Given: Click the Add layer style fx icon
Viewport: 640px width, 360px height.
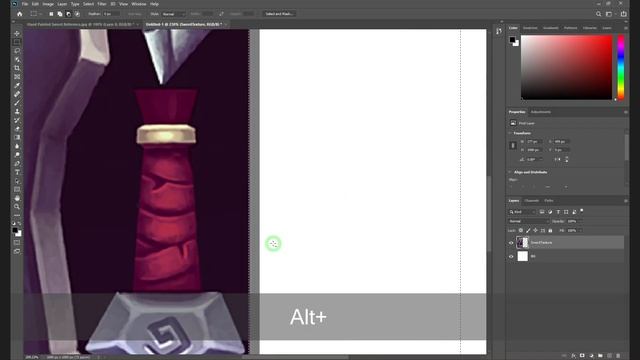Looking at the screenshot, I should click(x=573, y=356).
